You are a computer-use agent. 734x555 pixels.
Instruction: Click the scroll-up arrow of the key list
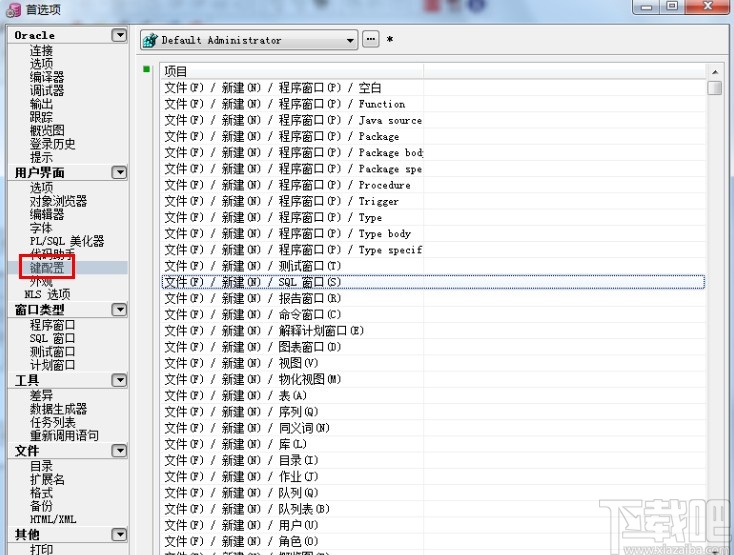click(x=715, y=72)
